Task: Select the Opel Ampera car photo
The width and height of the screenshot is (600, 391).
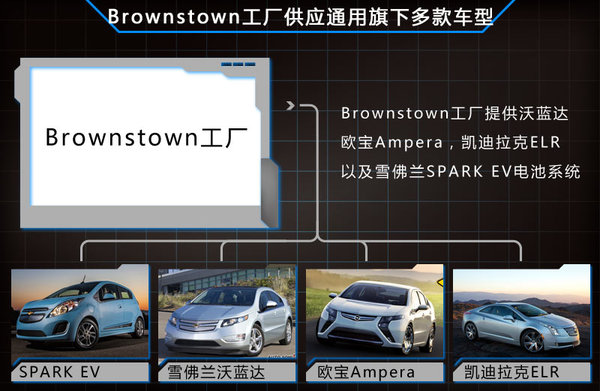Action: pos(375,313)
